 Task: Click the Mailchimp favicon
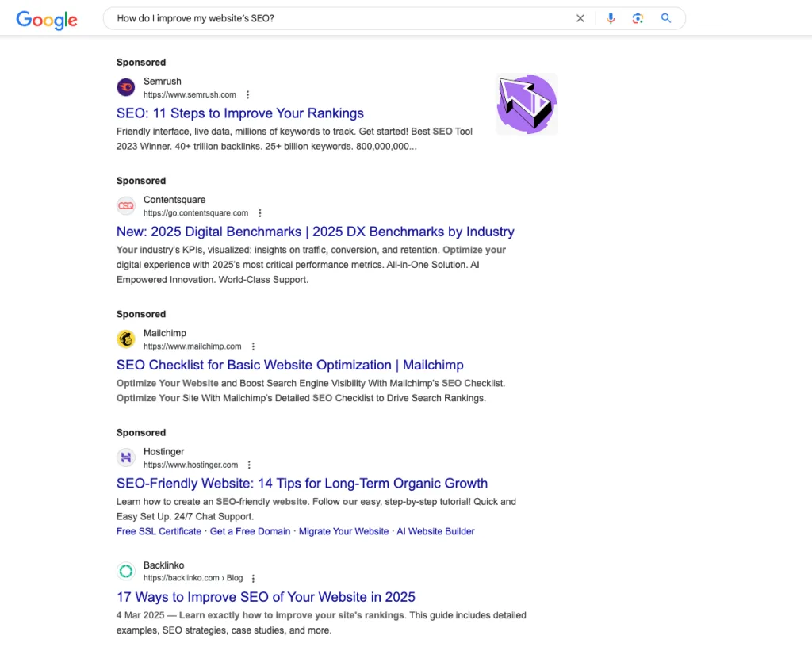pos(126,339)
